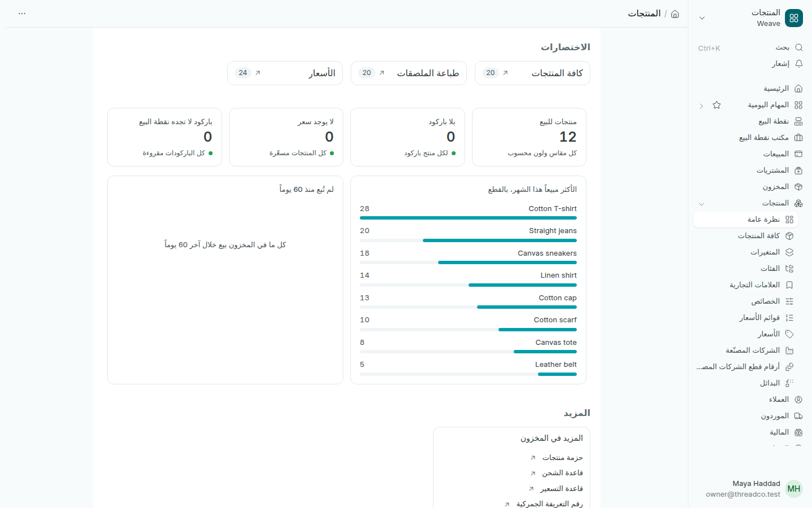Collapse the المنتجات section chevron
812x508 pixels.
tap(701, 204)
